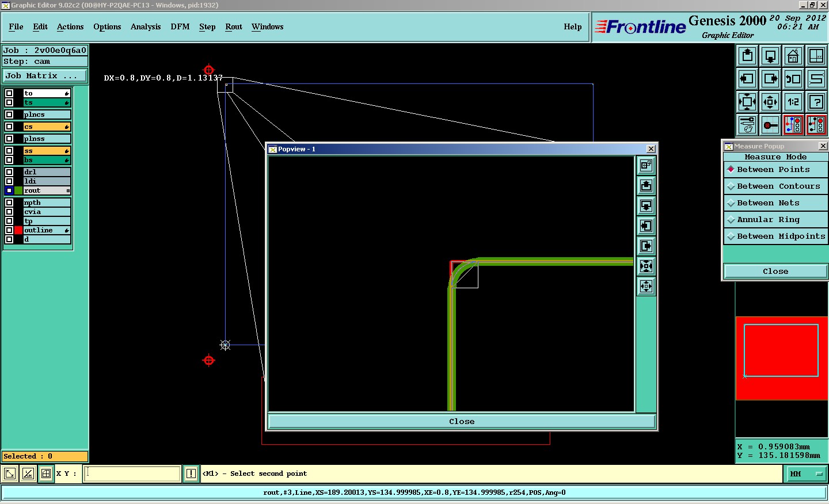This screenshot has width=829, height=504.
Task: Go to home view with house icon
Action: [793, 56]
